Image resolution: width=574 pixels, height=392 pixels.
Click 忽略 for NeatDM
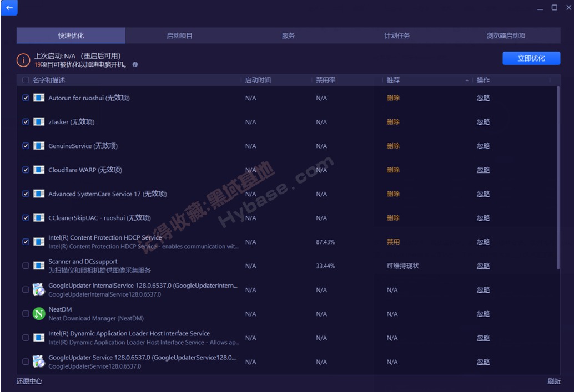point(483,314)
